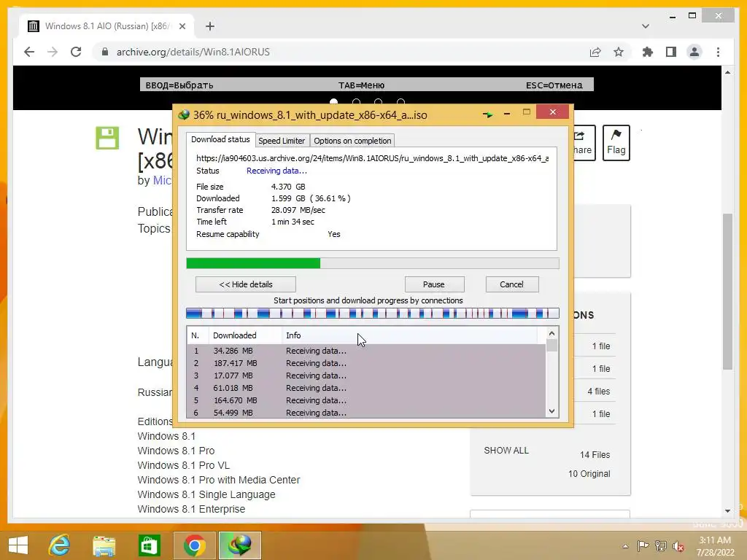747x560 pixels.
Task: Toggle Chrome side panel
Action: [x=671, y=52]
